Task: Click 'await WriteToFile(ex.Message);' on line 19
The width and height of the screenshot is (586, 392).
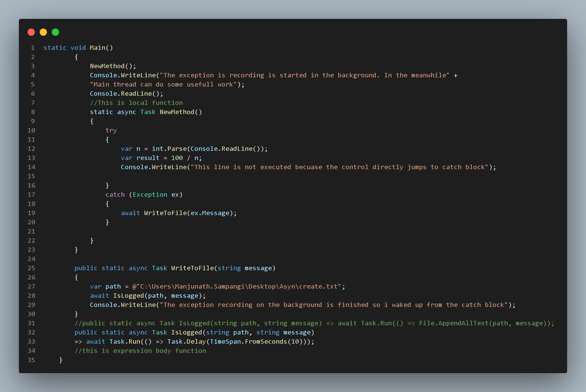Action: tap(179, 213)
